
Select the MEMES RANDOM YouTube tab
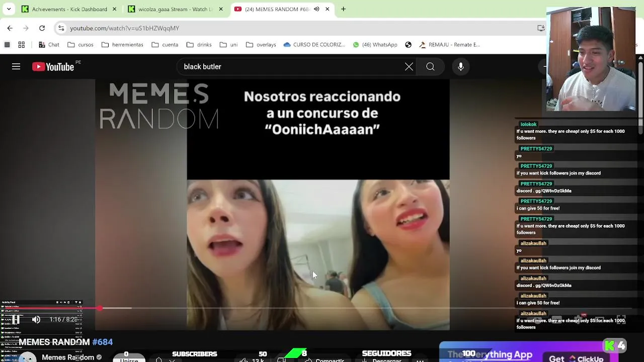(x=283, y=9)
